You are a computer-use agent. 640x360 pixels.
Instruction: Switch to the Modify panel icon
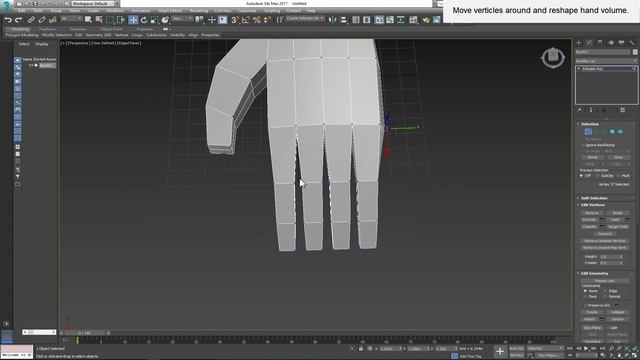589,42
